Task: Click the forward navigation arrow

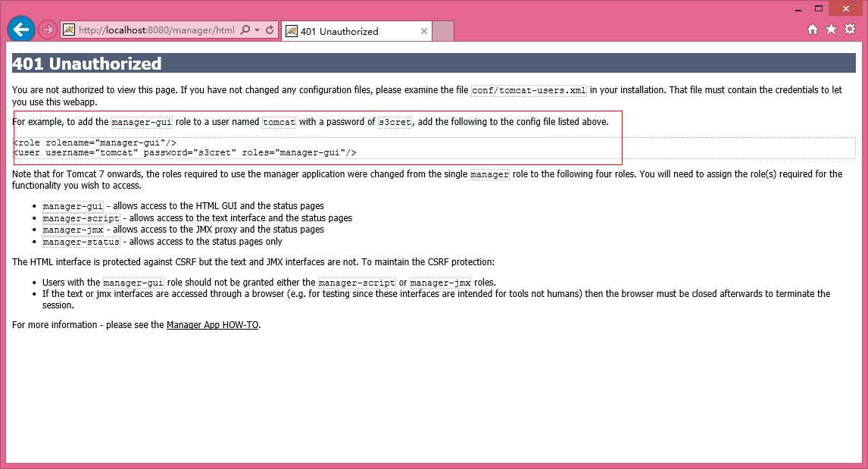Action: point(48,30)
